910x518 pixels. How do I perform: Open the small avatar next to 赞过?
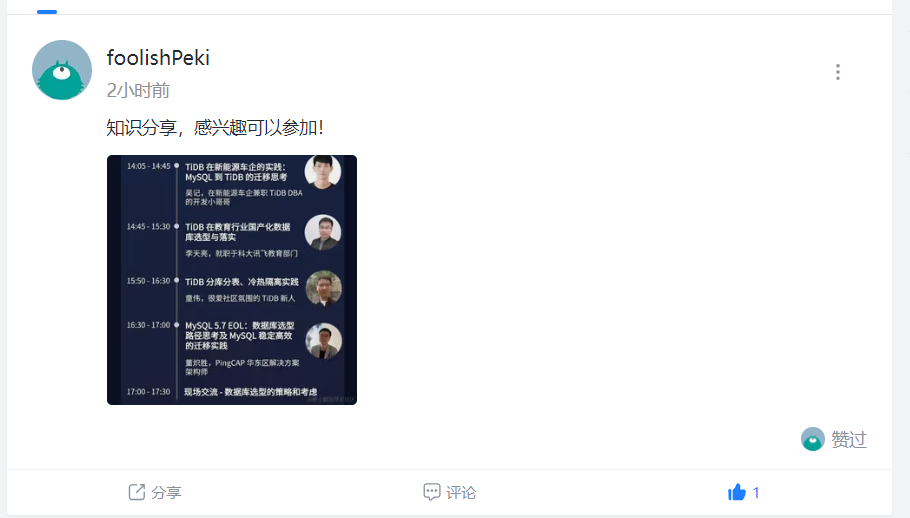812,439
